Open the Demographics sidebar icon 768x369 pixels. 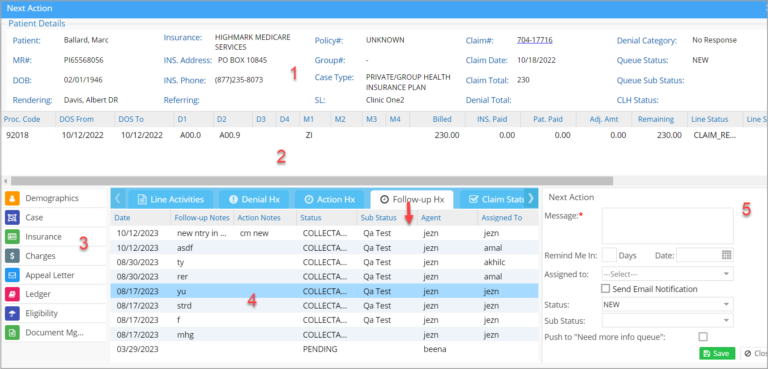click(12, 198)
